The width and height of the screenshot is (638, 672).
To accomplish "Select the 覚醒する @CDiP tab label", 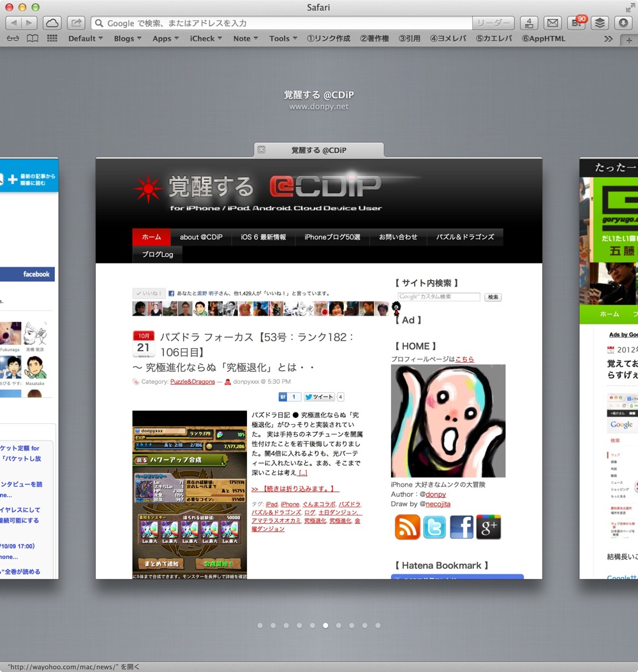I will pos(318,150).
